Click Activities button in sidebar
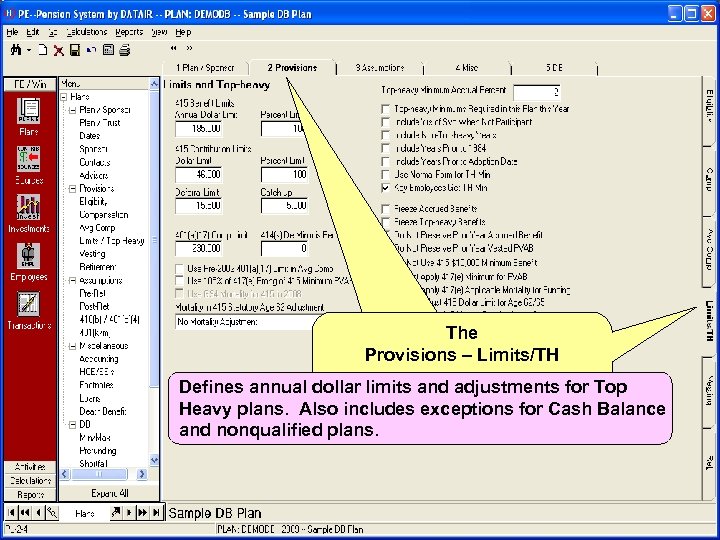 click(x=30, y=467)
